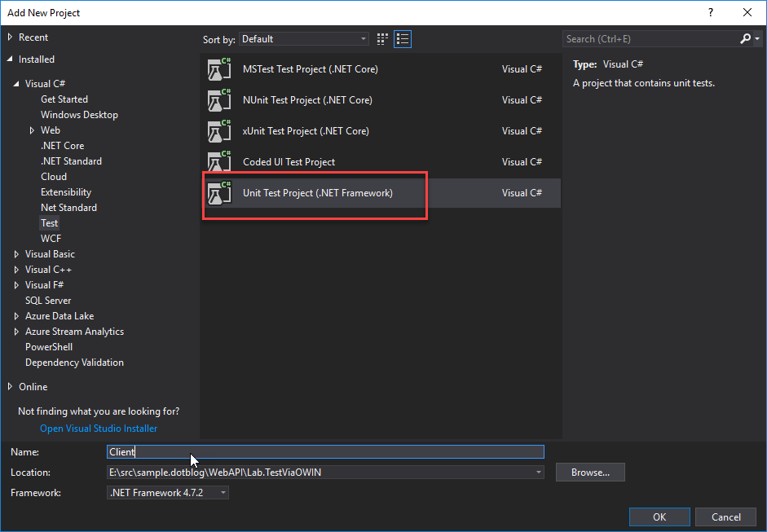This screenshot has height=532, width=767.
Task: Switch to small icons view
Action: [x=382, y=39]
